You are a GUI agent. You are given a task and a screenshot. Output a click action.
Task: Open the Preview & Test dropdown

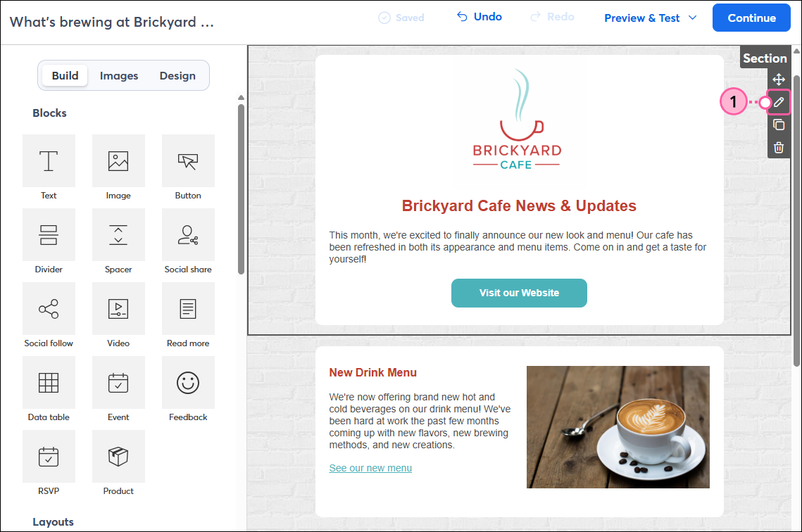click(x=650, y=18)
